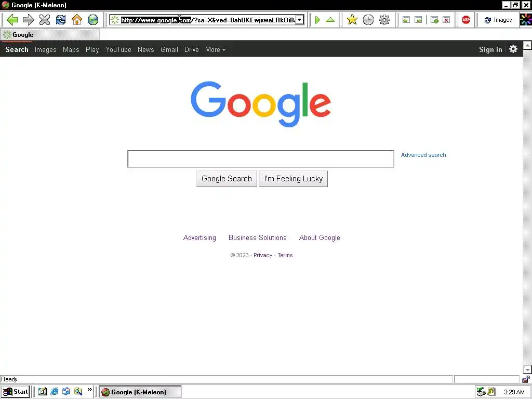Viewport: 532px width, 399px height.
Task: Click the red ABP Adblock icon
Action: [x=466, y=20]
